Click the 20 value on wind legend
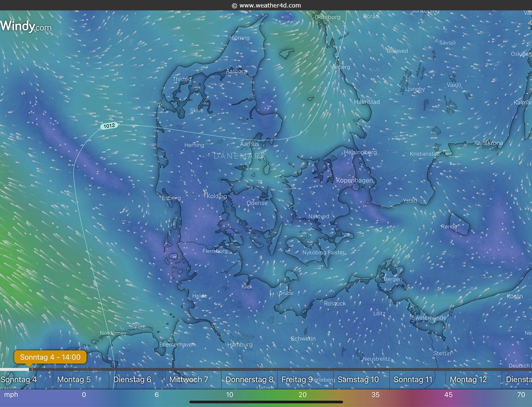Image resolution: width=532 pixels, height=407 pixels. (302, 395)
